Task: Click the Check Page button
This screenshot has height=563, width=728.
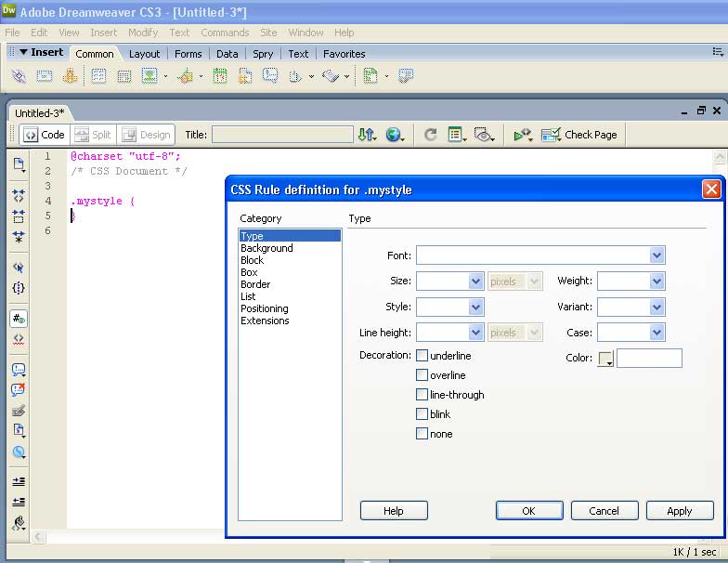Action: tap(579, 135)
